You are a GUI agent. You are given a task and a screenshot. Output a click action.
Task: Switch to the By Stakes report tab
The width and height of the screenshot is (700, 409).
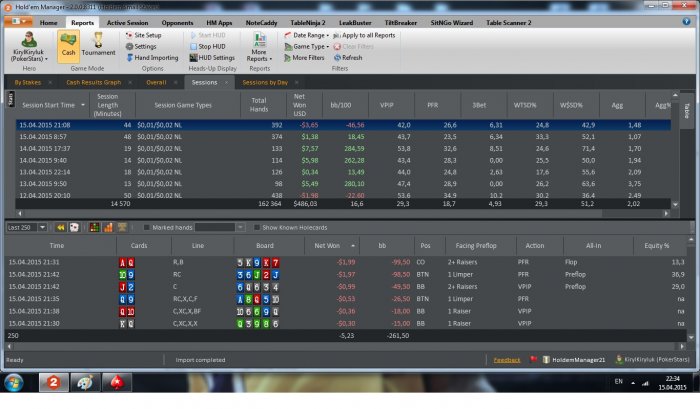28,82
